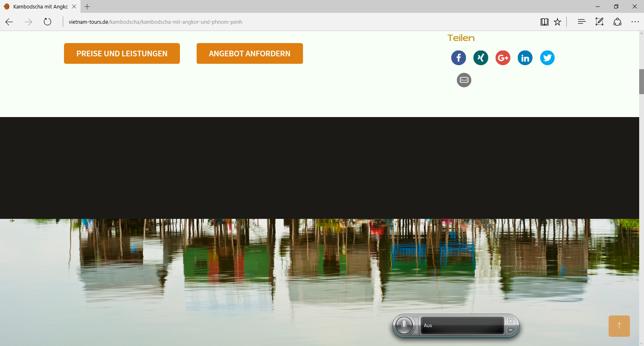The image size is (644, 346).
Task: Toggle speech recognition microphone button
Action: [404, 325]
